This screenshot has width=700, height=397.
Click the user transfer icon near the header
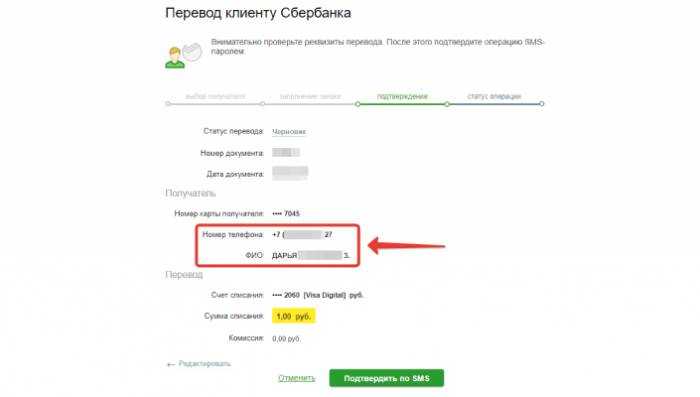point(183,55)
